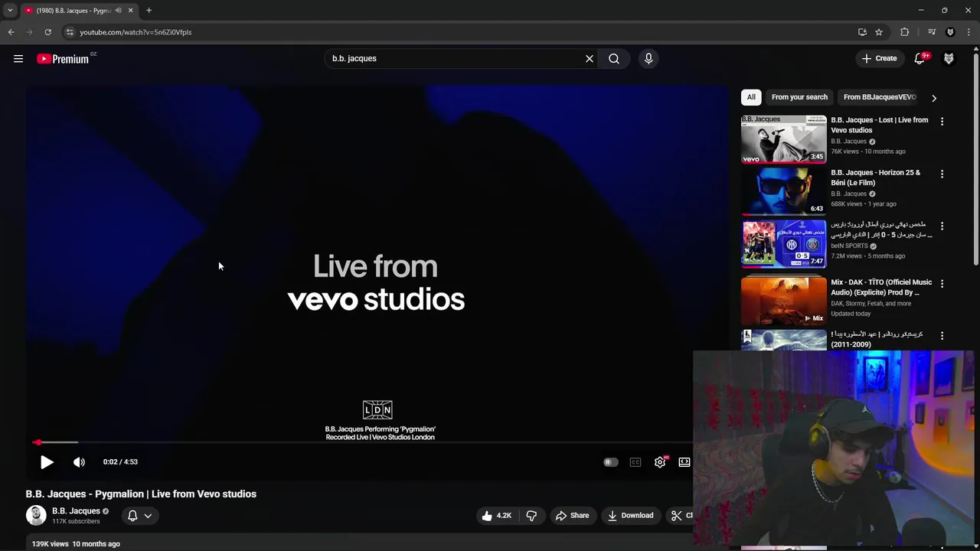Open the account avatar menu
The width and height of the screenshot is (980, 551).
pos(949,58)
